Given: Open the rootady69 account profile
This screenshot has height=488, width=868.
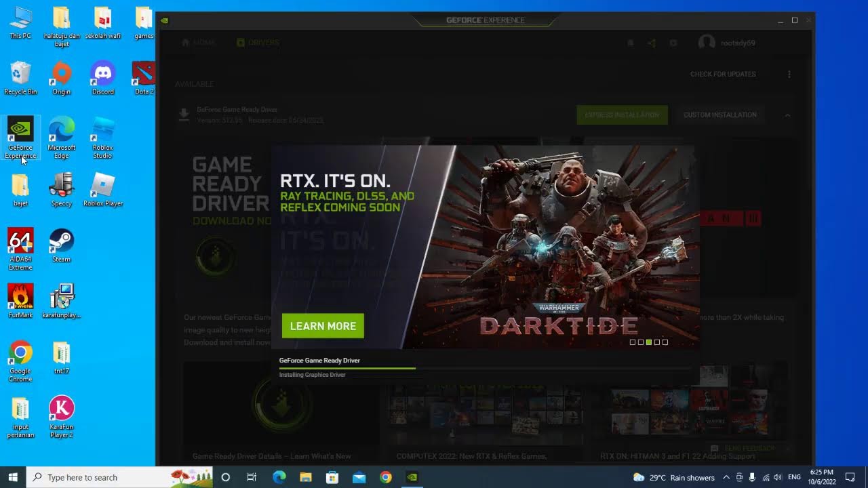Looking at the screenshot, I should tap(727, 43).
